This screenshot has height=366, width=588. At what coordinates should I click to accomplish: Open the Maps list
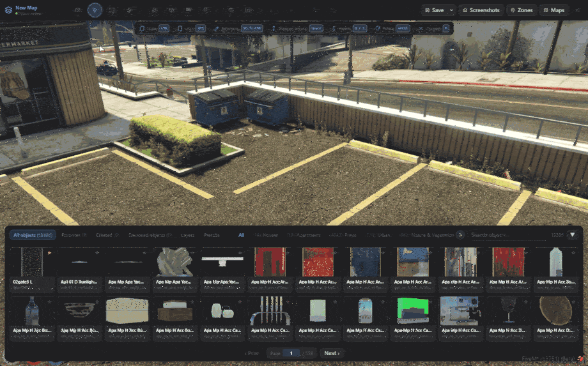(553, 10)
